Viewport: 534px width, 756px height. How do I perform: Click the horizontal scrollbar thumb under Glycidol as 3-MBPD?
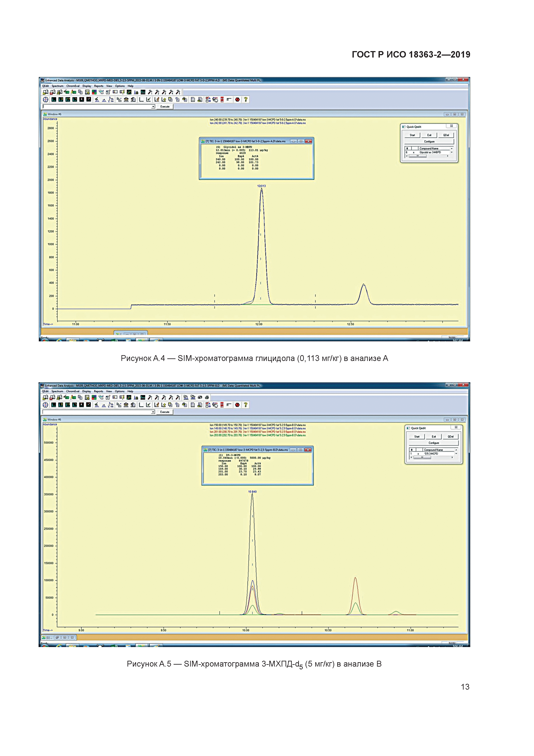(418, 156)
